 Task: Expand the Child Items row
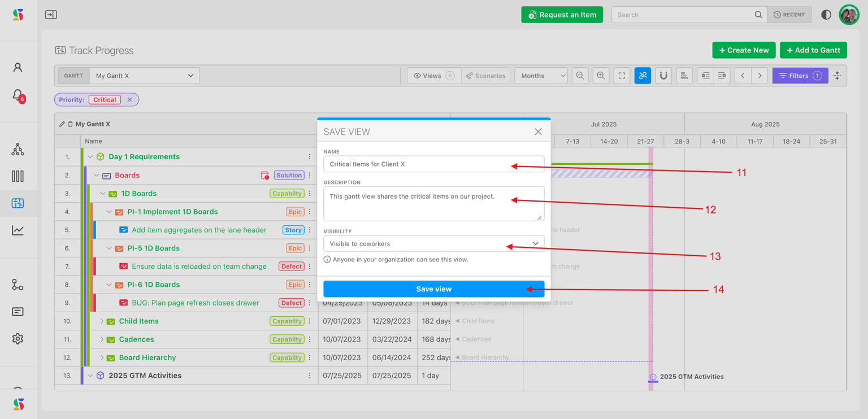[x=102, y=321]
